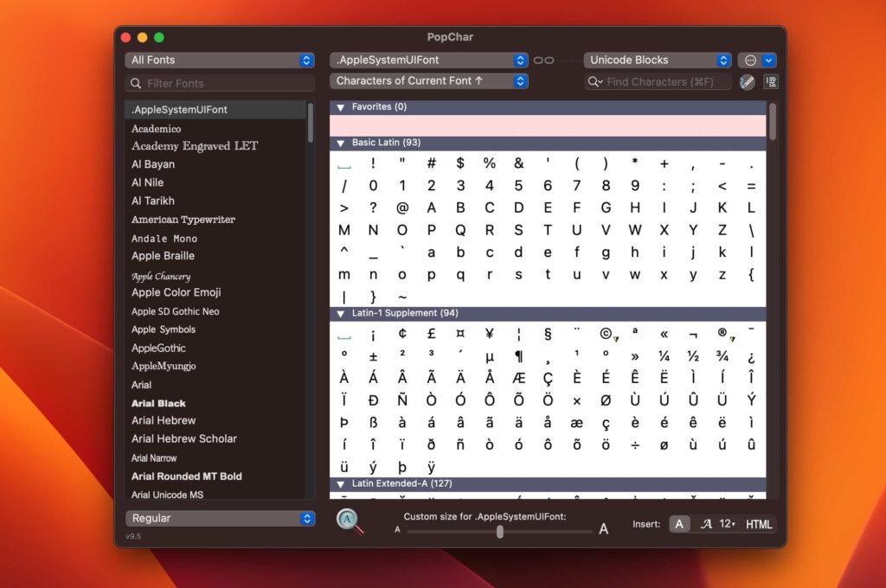The image size is (886, 588).
Task: Click the pencil icon beside Find Characters
Action: [x=748, y=81]
